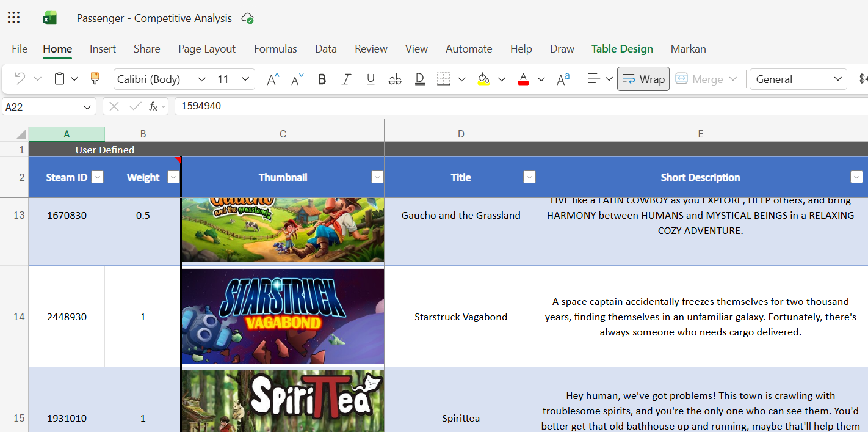Select the Starstruck Vagabond thumbnail image
The image size is (868, 432).
click(283, 317)
